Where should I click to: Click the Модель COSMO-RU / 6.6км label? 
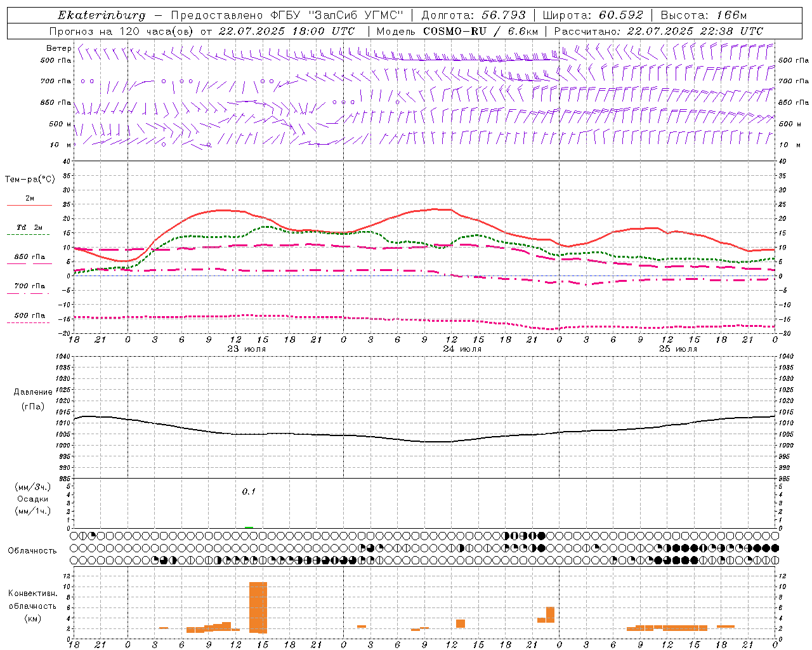(457, 31)
